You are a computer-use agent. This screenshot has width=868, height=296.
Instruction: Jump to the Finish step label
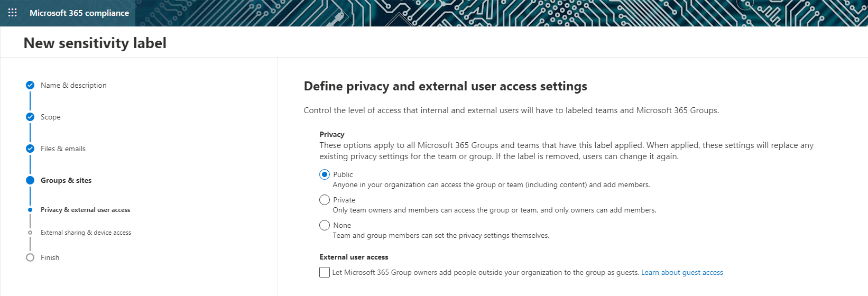point(50,257)
